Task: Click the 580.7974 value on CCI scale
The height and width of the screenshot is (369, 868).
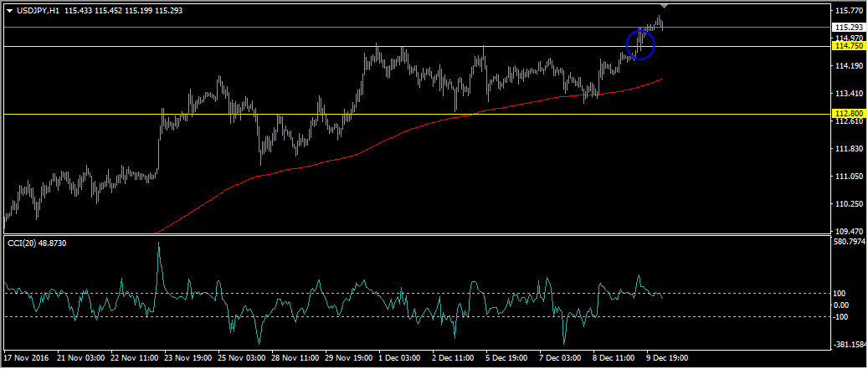Action: tap(850, 243)
